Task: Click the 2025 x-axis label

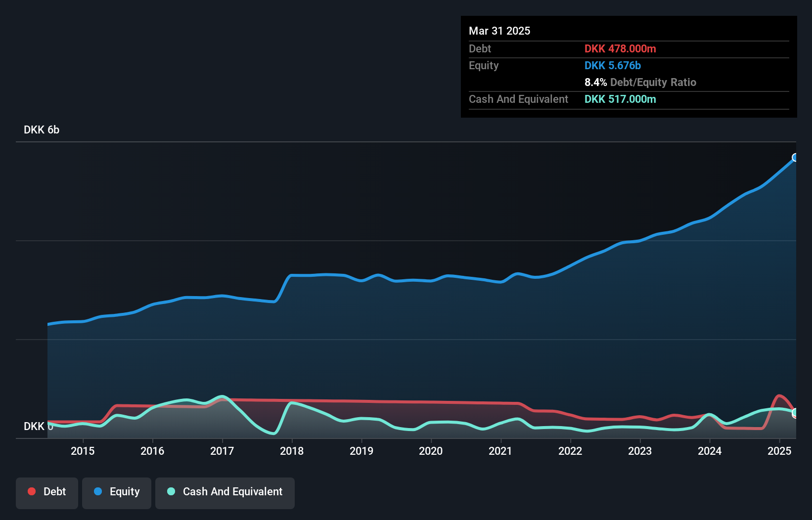Action: coord(779,451)
